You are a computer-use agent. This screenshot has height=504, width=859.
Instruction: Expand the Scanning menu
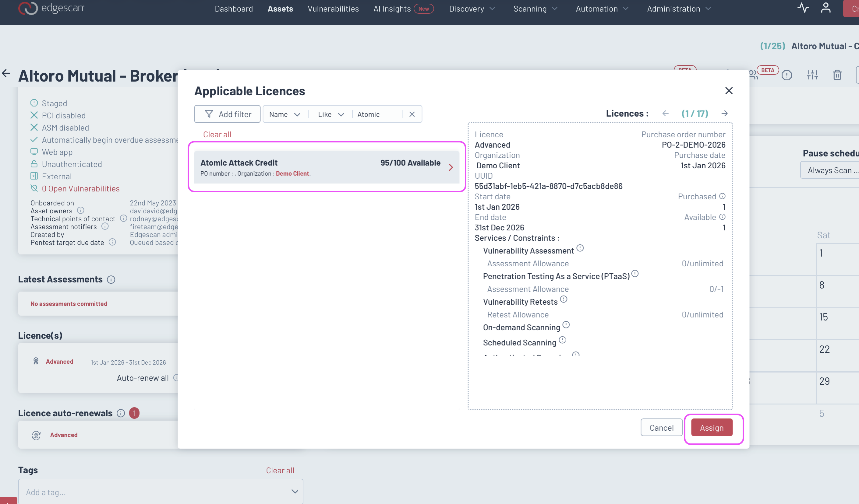click(x=535, y=9)
